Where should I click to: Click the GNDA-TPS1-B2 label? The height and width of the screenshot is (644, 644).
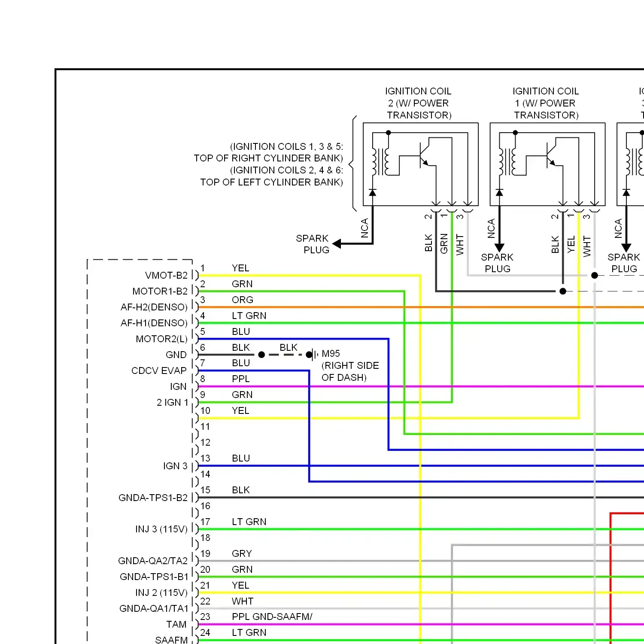point(153,498)
